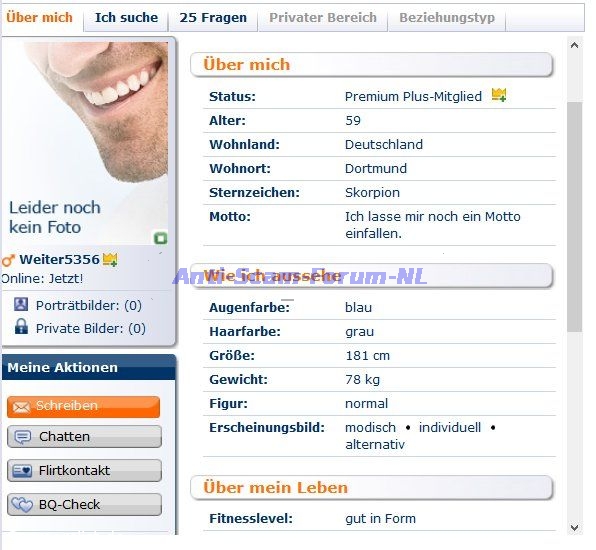Screen dimensions: 596x550
Task: Open the 25 Fragen tab
Action: (x=213, y=17)
